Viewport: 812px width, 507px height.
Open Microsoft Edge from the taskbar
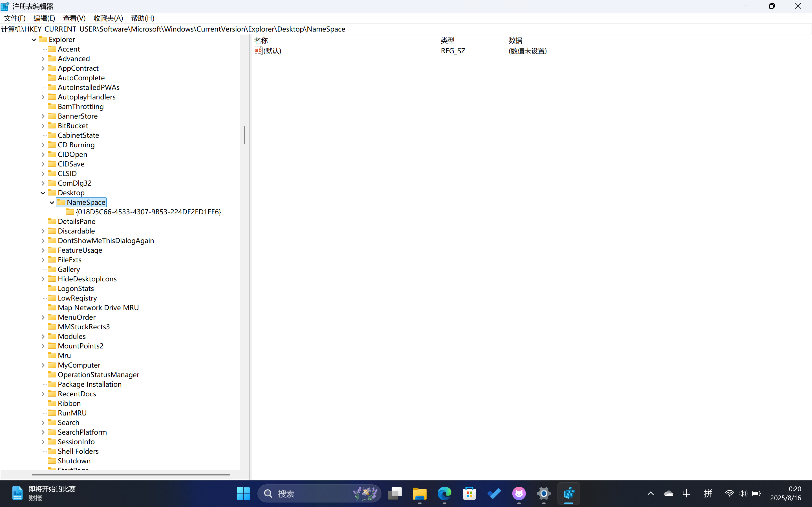pos(444,493)
